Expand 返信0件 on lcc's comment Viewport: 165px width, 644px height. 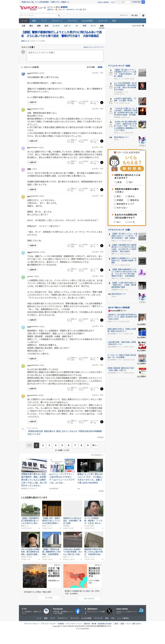click(x=32, y=422)
